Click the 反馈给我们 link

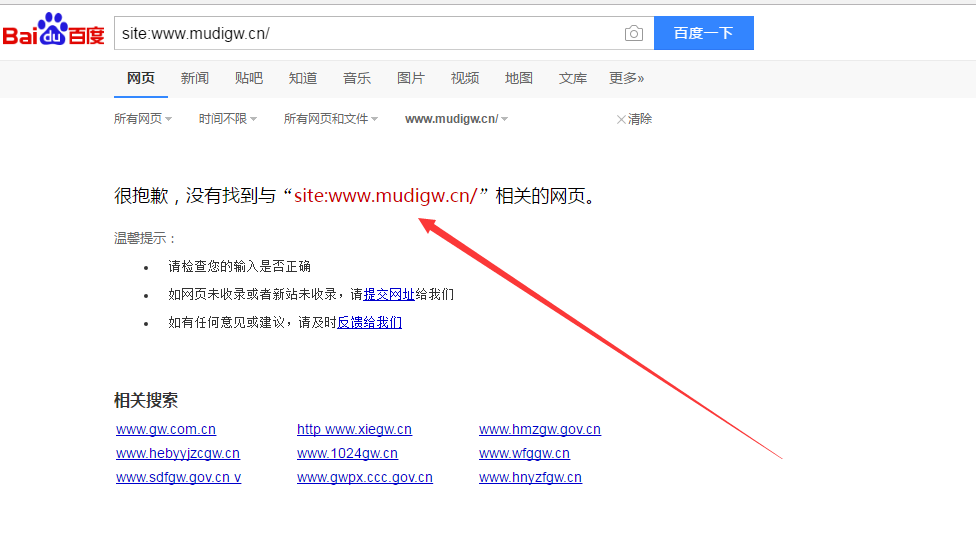tap(369, 322)
